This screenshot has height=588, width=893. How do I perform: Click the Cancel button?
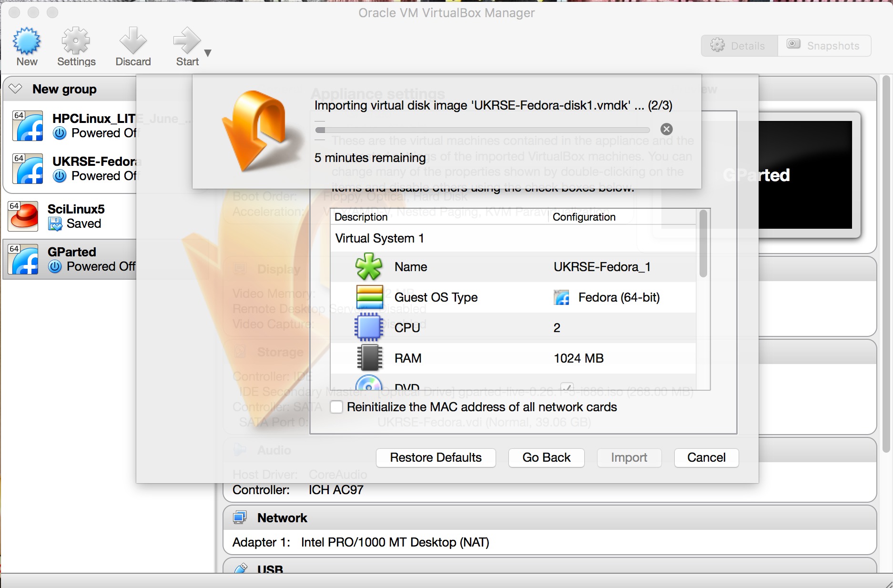706,457
